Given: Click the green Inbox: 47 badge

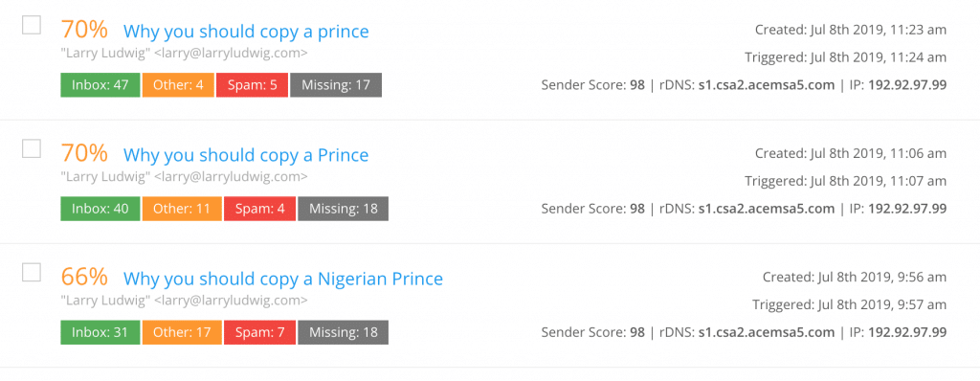Looking at the screenshot, I should tap(100, 85).
